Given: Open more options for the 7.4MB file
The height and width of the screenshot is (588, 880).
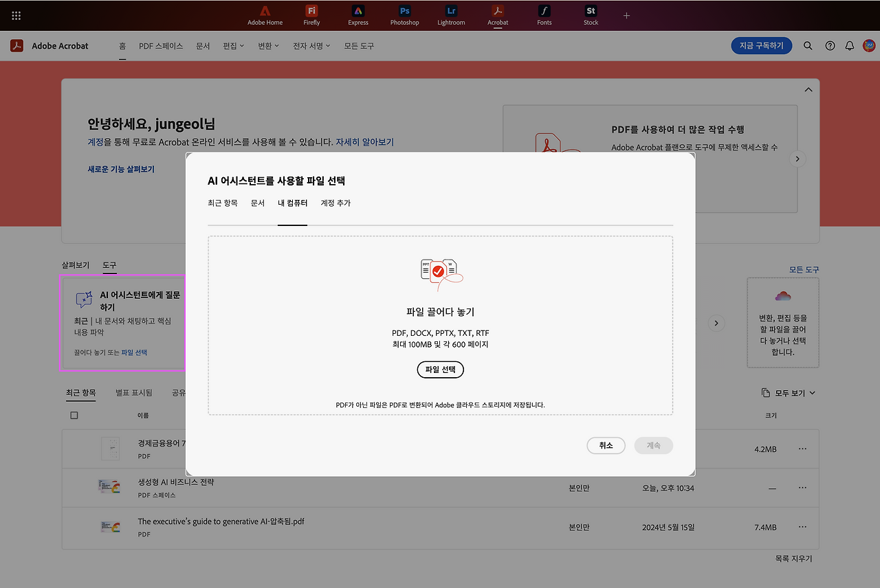Looking at the screenshot, I should tap(802, 527).
